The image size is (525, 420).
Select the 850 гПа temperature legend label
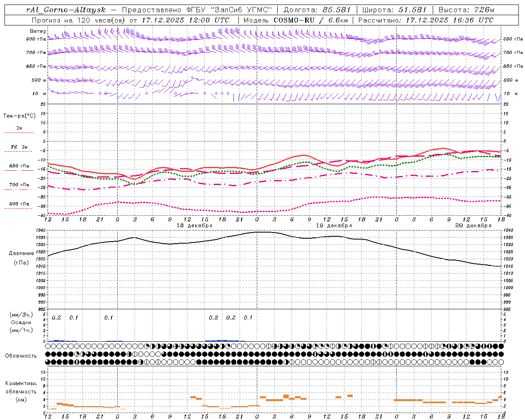(x=19, y=166)
